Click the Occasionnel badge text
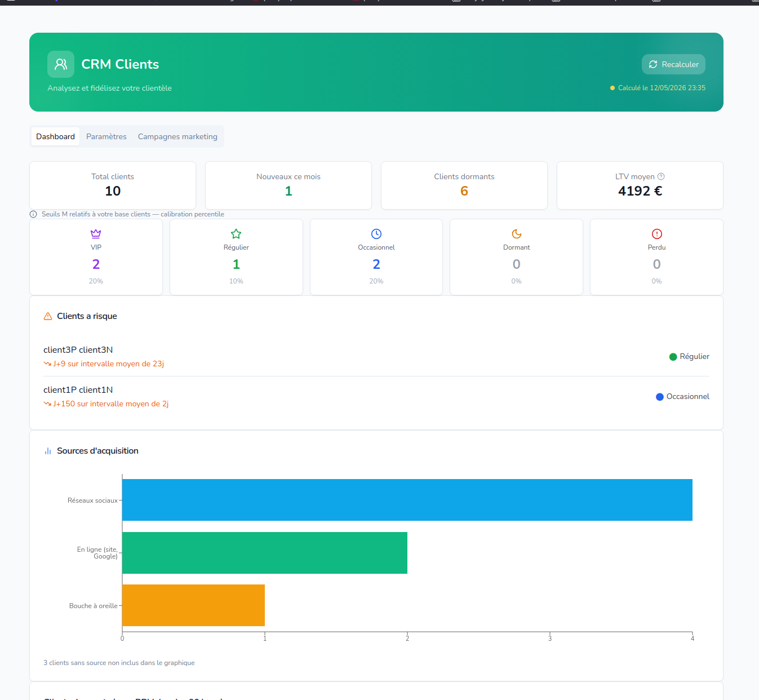 (x=687, y=397)
